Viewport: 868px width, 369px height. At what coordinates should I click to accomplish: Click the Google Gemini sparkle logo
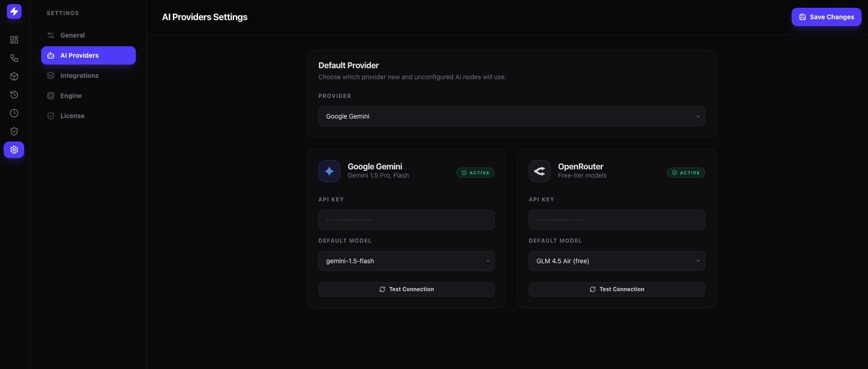[329, 171]
